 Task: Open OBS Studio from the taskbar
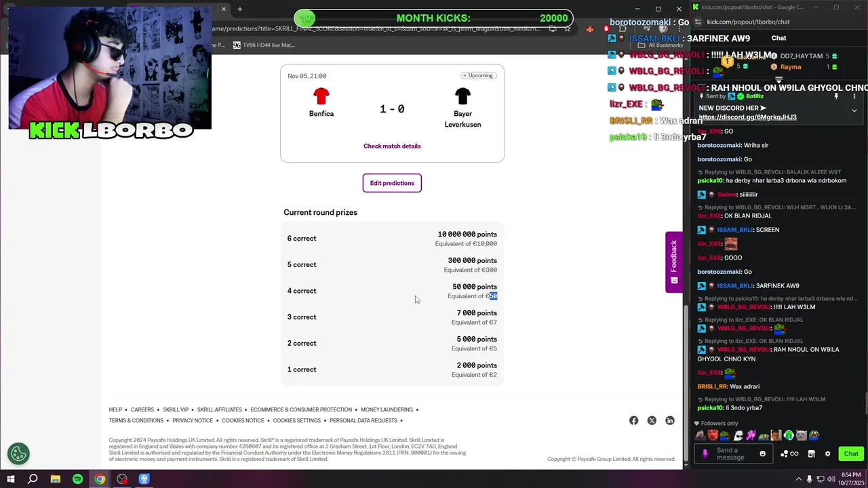[x=122, y=479]
